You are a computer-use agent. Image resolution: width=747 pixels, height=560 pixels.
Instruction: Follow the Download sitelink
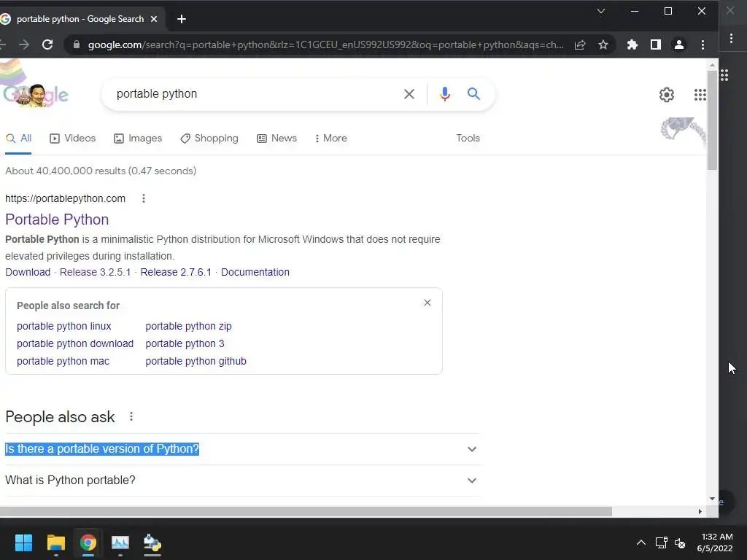tap(28, 273)
